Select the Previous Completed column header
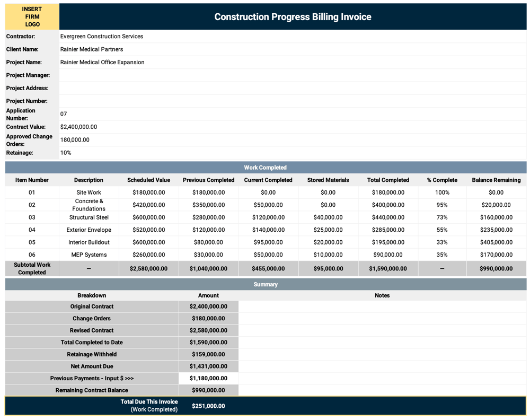This screenshot has width=530, height=420. (208, 180)
